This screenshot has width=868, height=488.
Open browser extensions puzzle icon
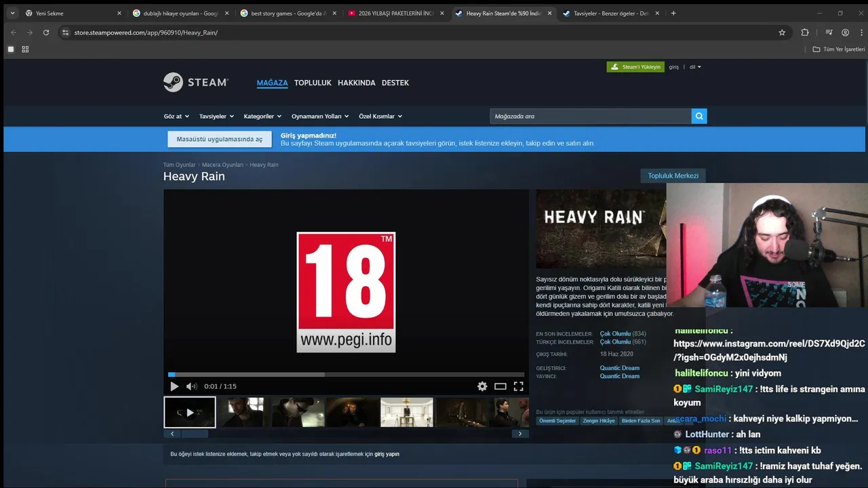pyautogui.click(x=805, y=32)
